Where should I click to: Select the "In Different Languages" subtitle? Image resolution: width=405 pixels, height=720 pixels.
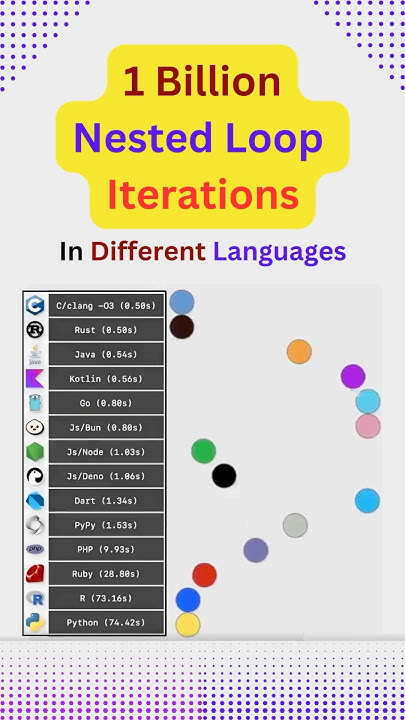tap(202, 252)
